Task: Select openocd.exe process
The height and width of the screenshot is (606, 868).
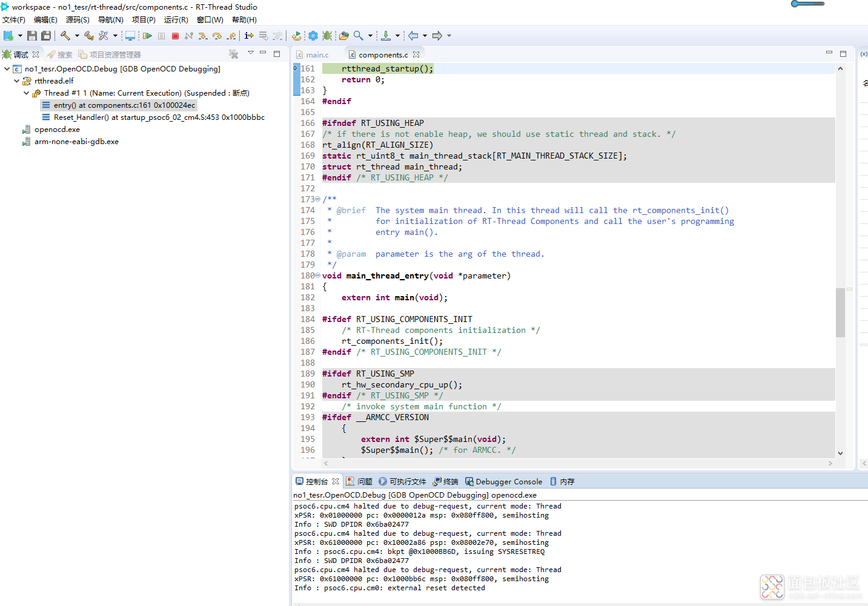Action: pyautogui.click(x=51, y=130)
